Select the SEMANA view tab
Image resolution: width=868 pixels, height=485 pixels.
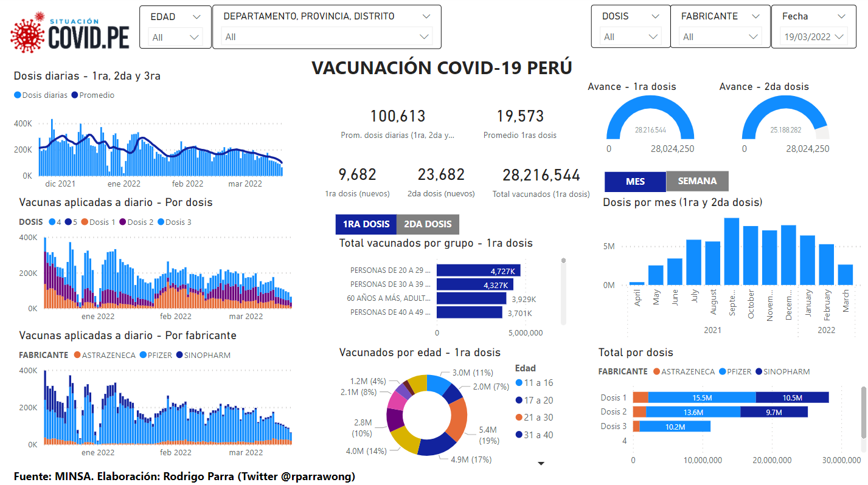[x=697, y=181]
